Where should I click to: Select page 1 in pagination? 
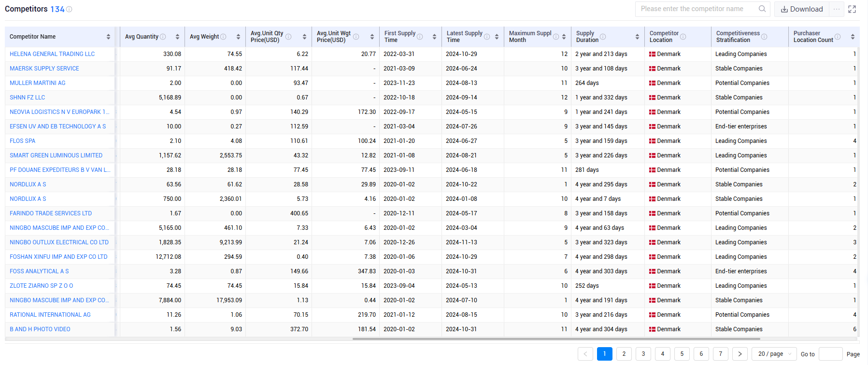pos(604,354)
